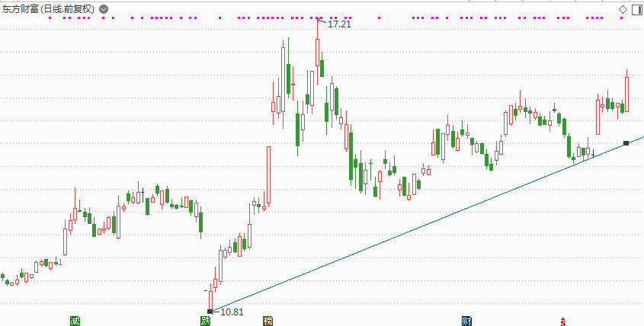The image size is (644, 326).
Task: Click the 东方财富(日线.前复权) title text
Action: (x=49, y=9)
